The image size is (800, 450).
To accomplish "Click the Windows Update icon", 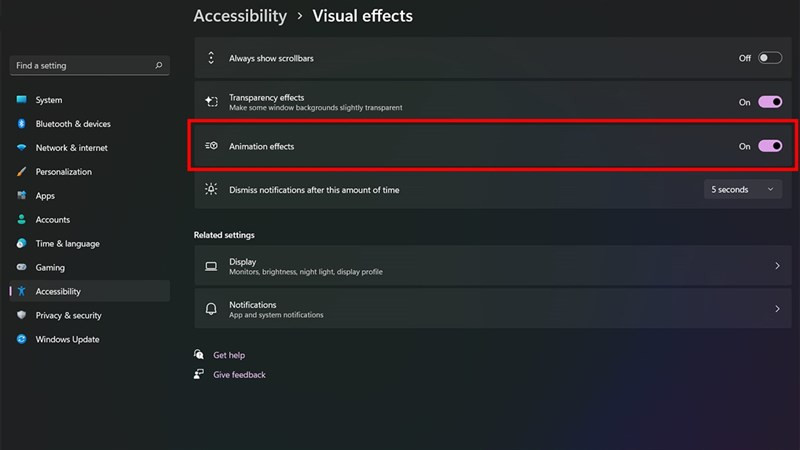I will 21,340.
